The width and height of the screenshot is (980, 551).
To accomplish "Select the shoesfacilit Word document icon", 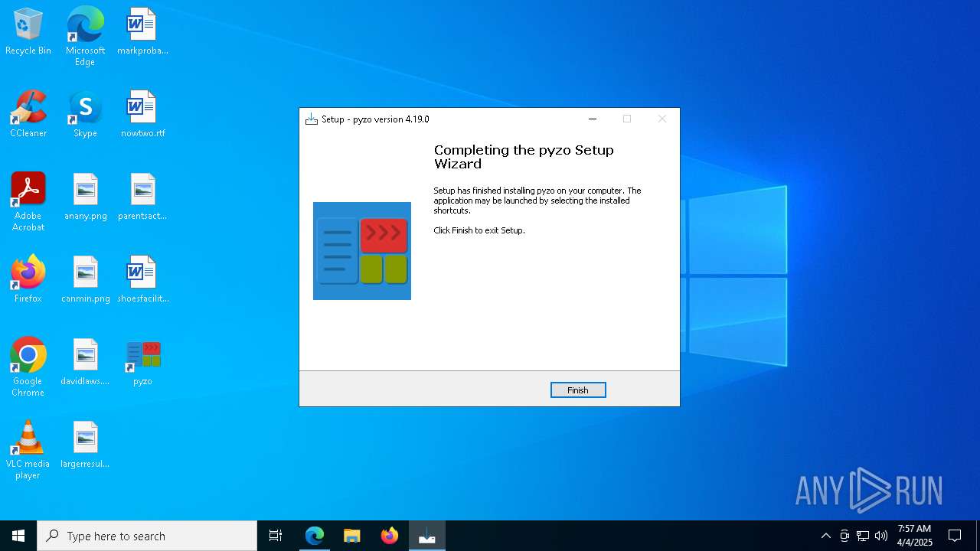I will 142,279.
